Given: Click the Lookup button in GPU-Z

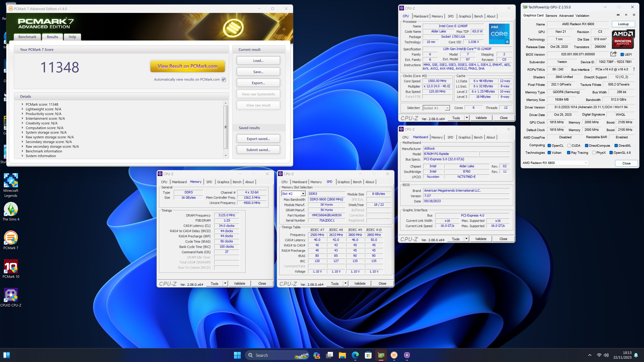Looking at the screenshot, I should (x=623, y=24).
